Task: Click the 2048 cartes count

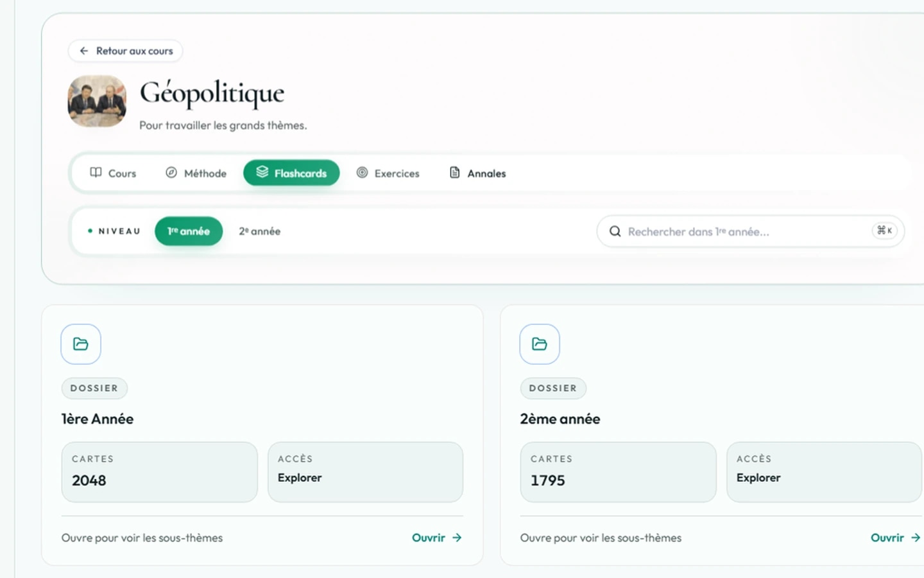Action: [x=89, y=480]
